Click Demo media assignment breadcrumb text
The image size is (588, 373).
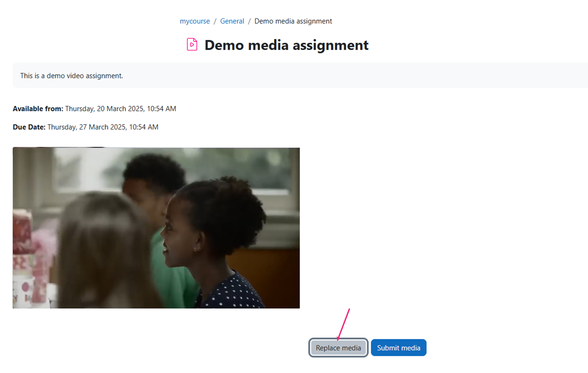[293, 21]
